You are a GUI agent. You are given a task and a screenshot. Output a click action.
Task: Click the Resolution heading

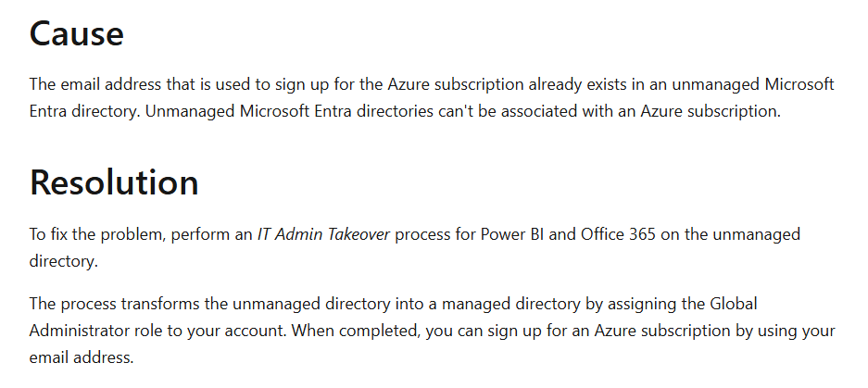point(114,182)
